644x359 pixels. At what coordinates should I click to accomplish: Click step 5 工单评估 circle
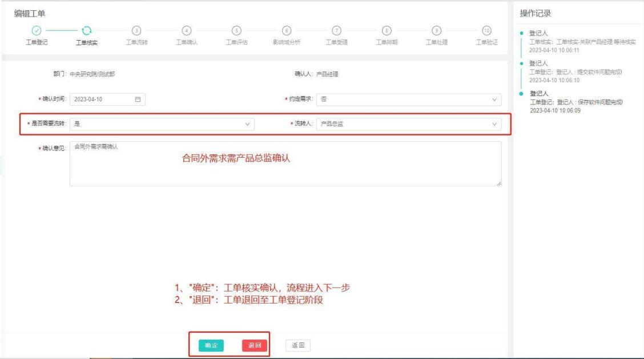tap(236, 30)
